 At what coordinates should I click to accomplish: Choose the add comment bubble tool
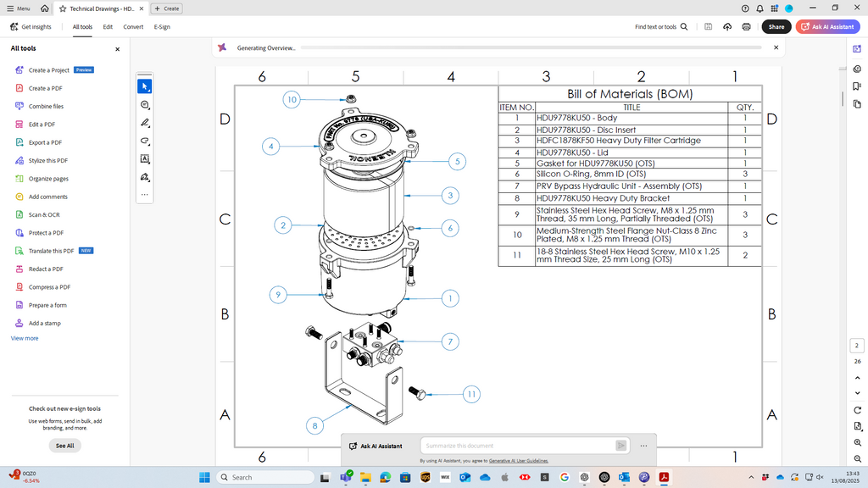click(x=144, y=104)
